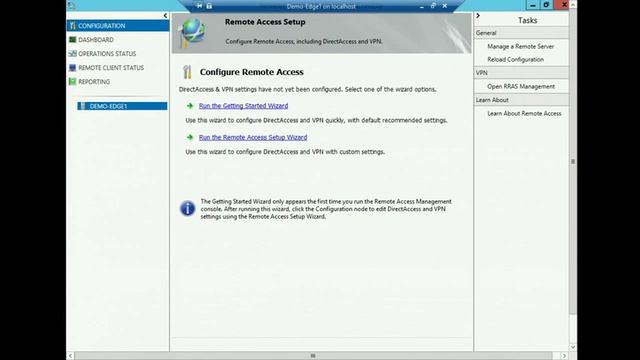640x360 pixels.
Task: Maximize the outer window
Action: [546, 5]
